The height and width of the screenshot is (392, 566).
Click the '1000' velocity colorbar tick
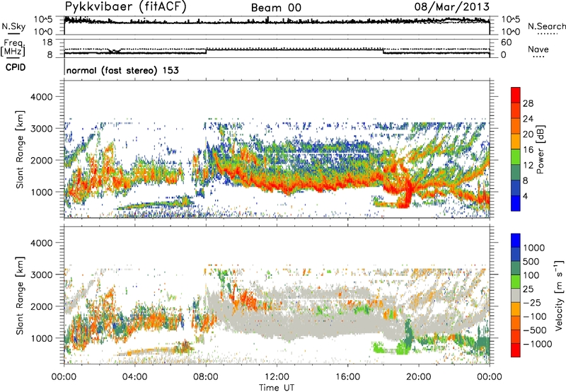point(534,248)
